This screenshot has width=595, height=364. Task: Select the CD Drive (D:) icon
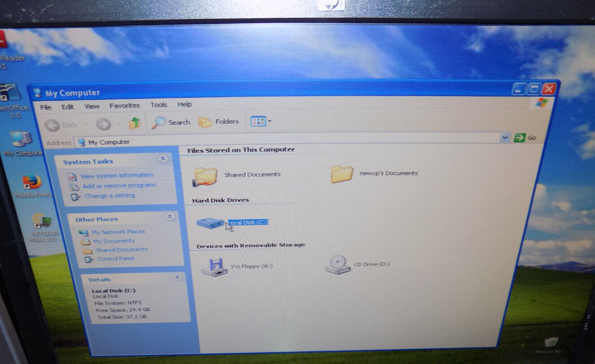coord(337,265)
